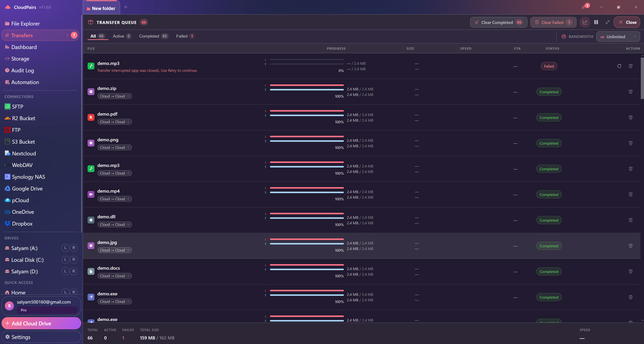This screenshot has width=644, height=344.
Task: Add a new tab with plus icon
Action: coord(126,7)
